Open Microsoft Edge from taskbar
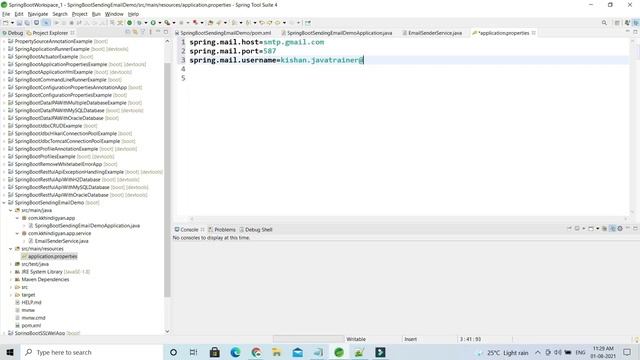This screenshot has height=360, width=640. (x=235, y=352)
